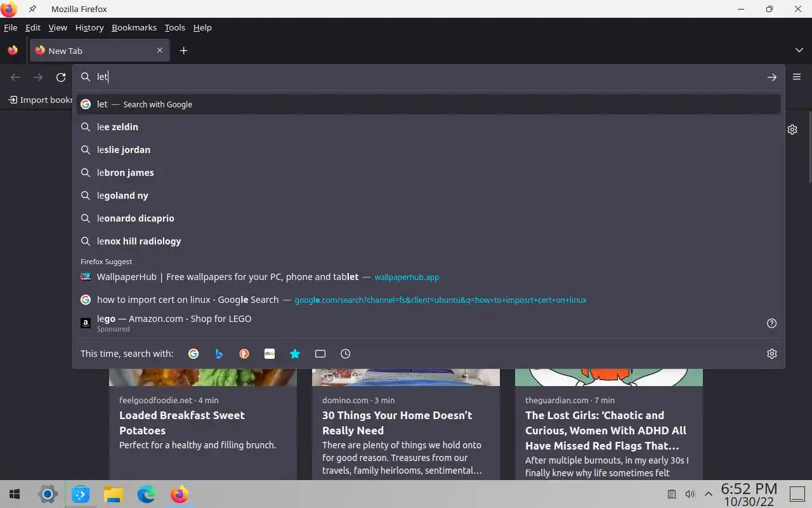Open the File menu
The image size is (812, 508).
tap(11, 27)
